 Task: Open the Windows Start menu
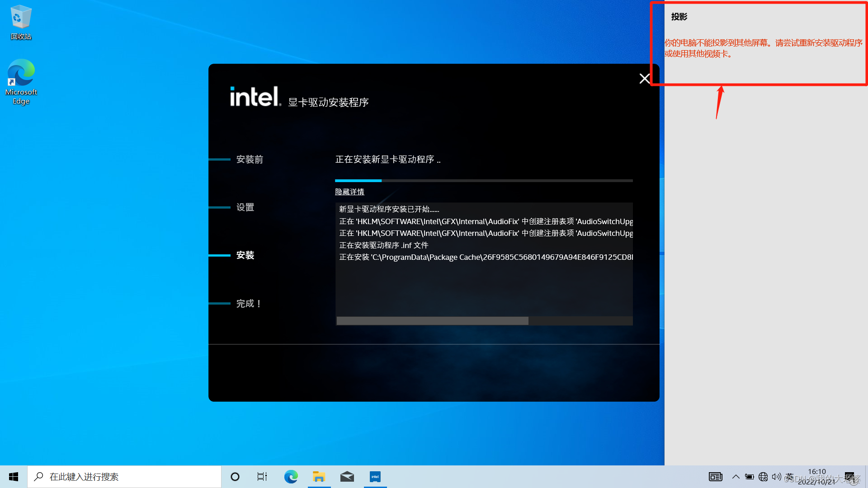pos(14,477)
